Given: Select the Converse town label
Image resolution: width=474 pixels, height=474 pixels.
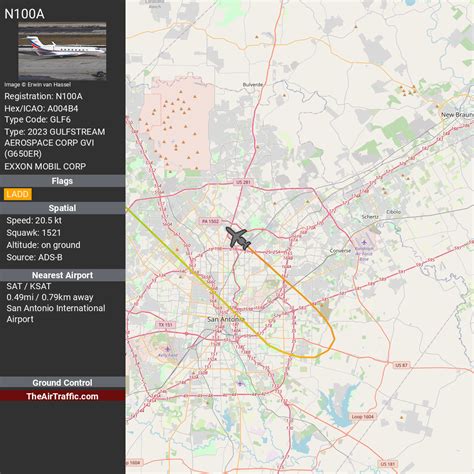Looking at the screenshot, I should [x=340, y=251].
